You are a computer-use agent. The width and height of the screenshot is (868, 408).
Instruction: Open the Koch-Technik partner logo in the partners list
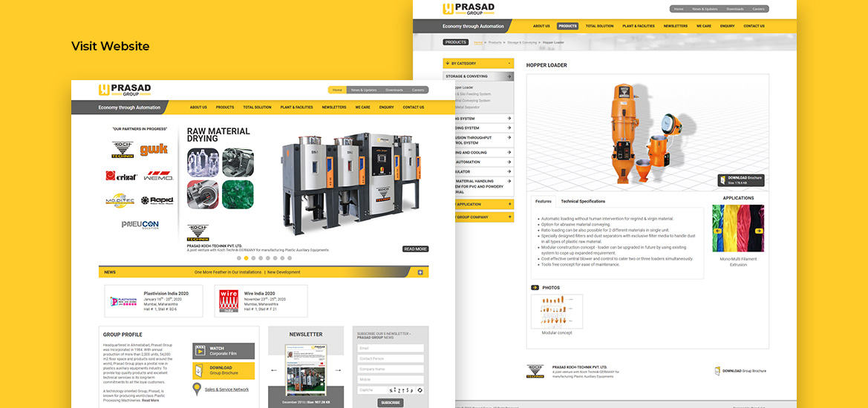click(123, 150)
